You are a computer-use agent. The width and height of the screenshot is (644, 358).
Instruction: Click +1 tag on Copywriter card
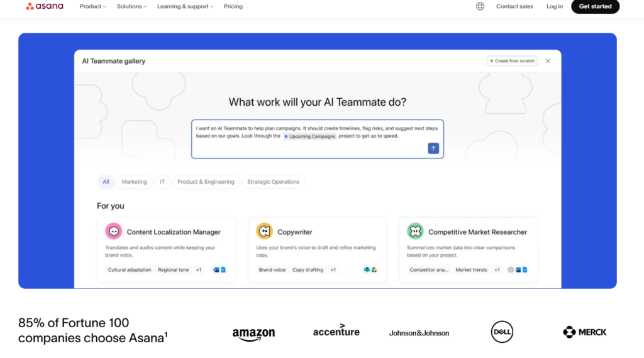(333, 270)
